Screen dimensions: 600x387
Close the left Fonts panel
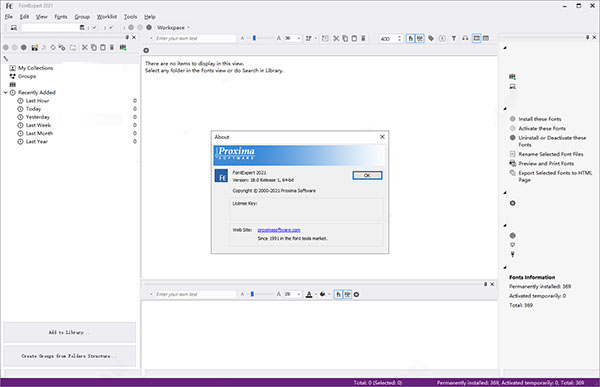point(134,37)
